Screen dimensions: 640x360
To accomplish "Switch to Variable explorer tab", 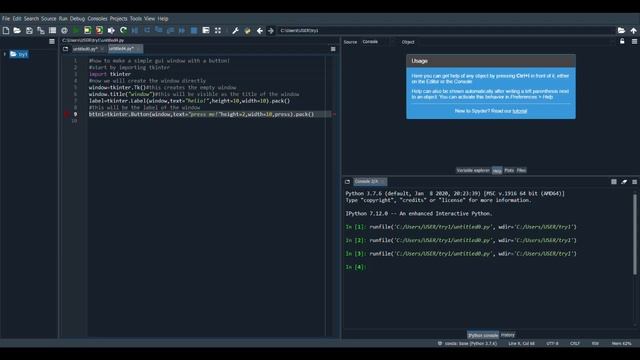I will click(473, 171).
